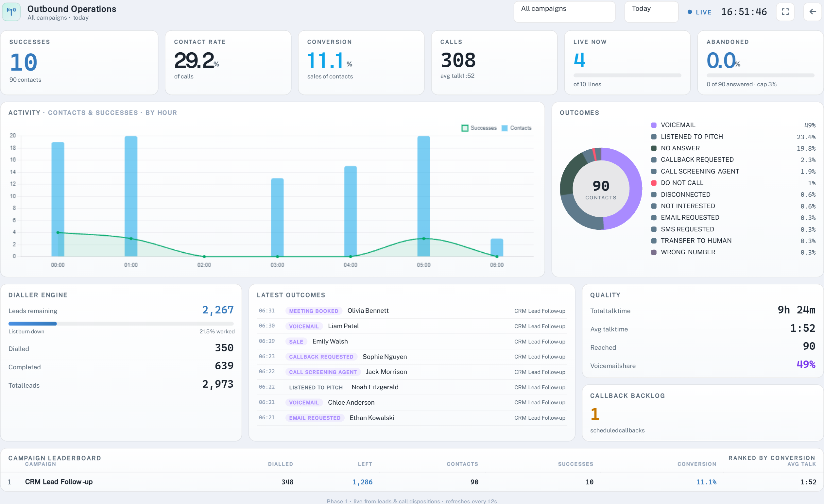
Task: Sort by the CONVERSION column header
Action: (697, 464)
